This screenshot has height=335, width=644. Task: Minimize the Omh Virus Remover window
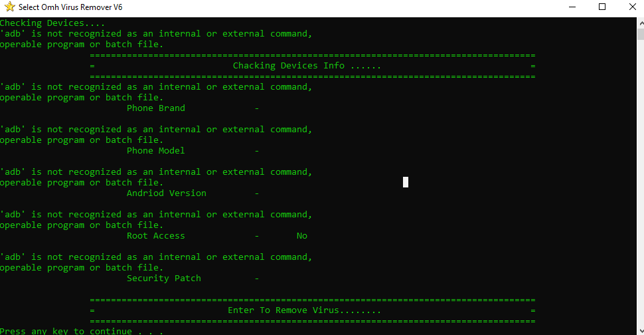tap(572, 7)
